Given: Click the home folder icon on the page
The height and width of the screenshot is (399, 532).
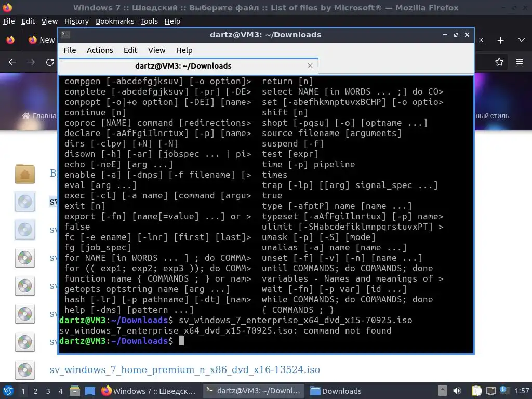Looking at the screenshot, I should (x=25, y=174).
